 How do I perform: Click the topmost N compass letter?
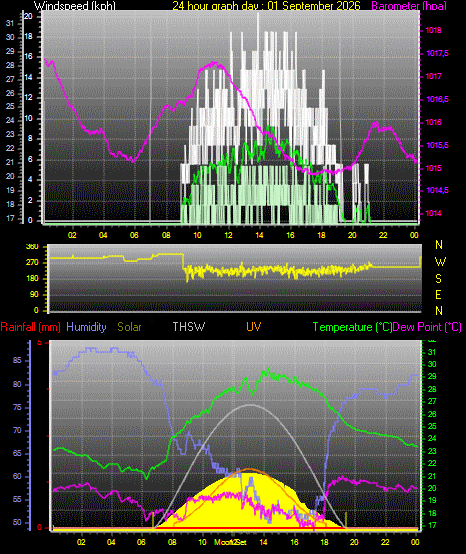439,244
